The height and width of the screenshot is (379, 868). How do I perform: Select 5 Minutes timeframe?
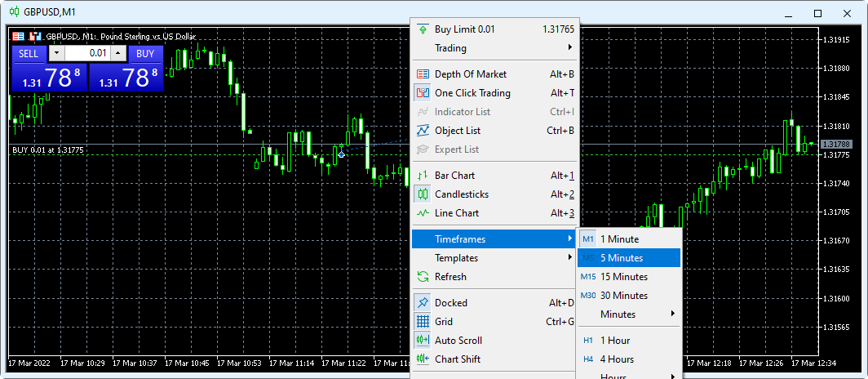[x=629, y=258]
